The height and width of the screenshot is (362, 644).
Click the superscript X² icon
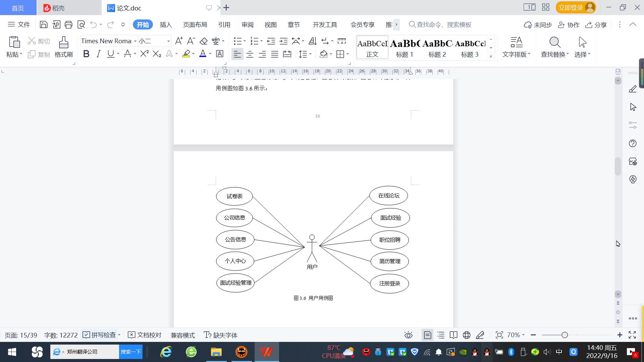click(x=144, y=54)
